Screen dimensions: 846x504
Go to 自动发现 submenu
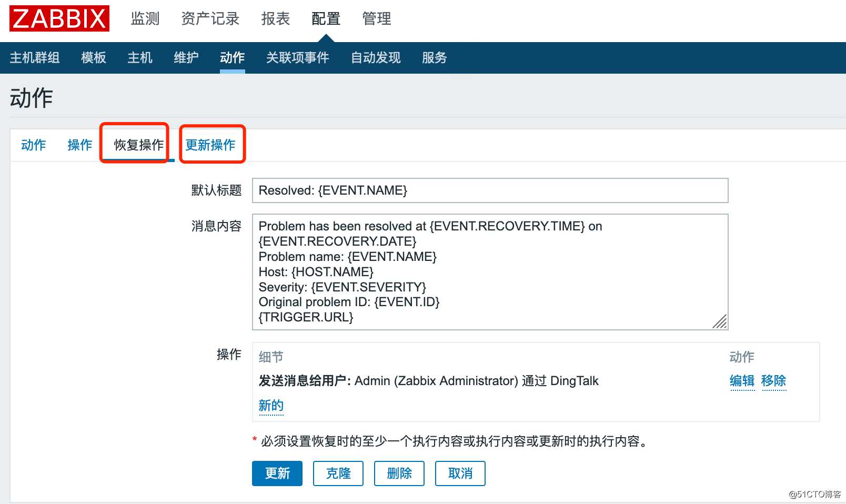click(376, 57)
